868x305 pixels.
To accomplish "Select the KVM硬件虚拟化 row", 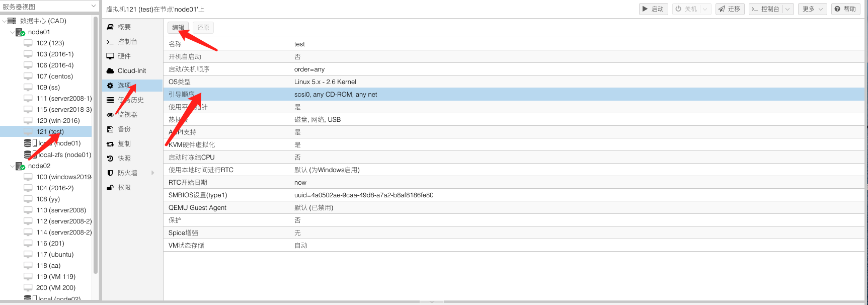I will [514, 145].
